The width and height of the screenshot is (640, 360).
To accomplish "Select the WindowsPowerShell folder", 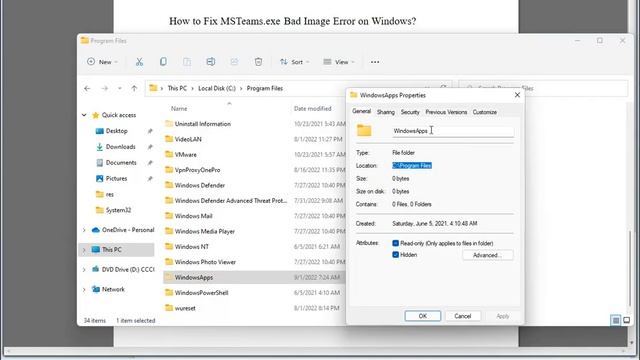I will [255, 293].
